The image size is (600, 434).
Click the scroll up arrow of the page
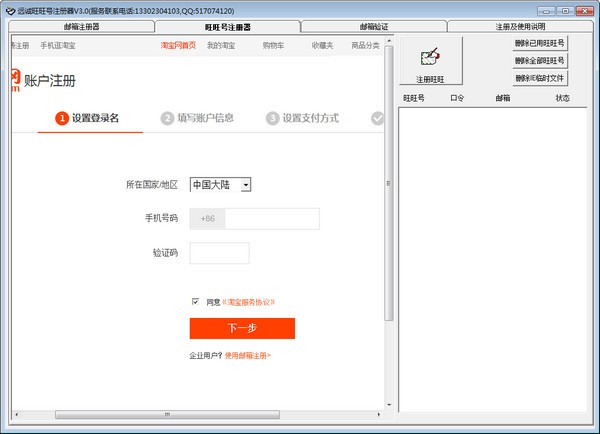coord(389,40)
